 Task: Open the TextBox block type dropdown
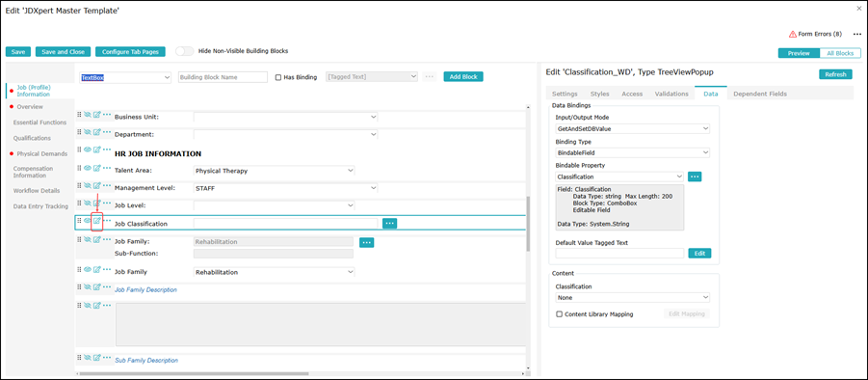[125, 77]
